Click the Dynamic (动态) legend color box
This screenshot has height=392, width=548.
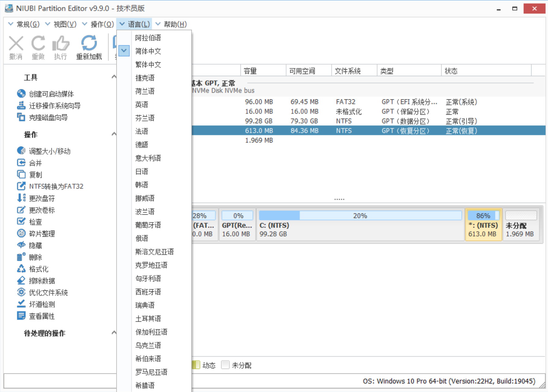click(196, 365)
